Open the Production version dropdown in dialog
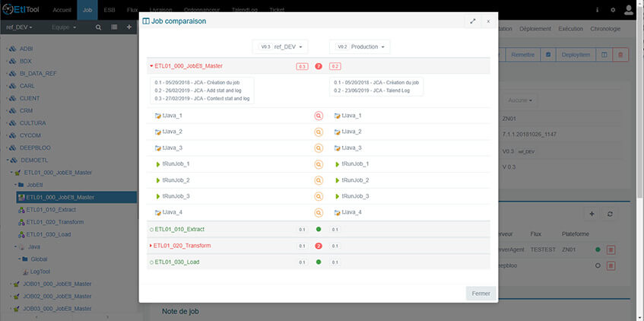This screenshot has height=321, width=644. point(360,47)
